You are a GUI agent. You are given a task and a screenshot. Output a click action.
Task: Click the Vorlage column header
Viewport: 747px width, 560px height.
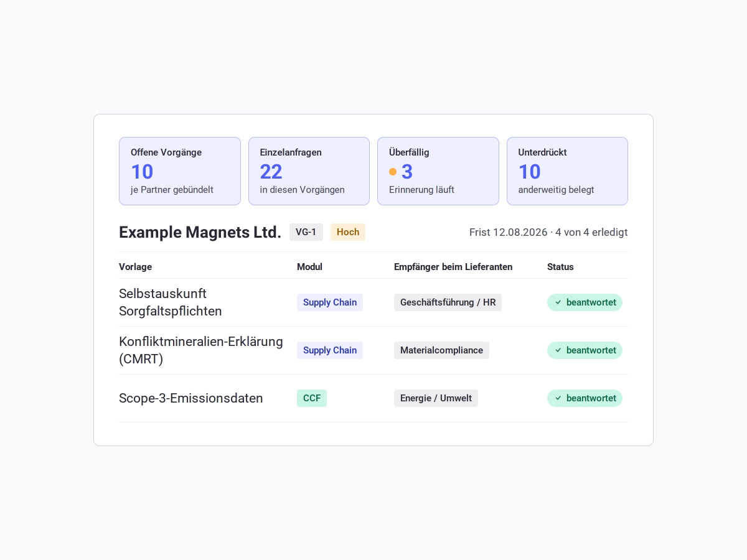click(135, 267)
